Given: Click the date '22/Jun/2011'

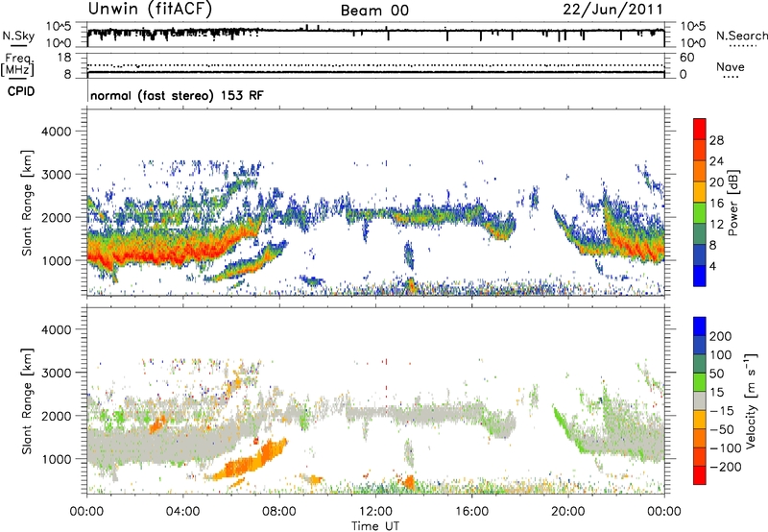Looking at the screenshot, I should (613, 10).
